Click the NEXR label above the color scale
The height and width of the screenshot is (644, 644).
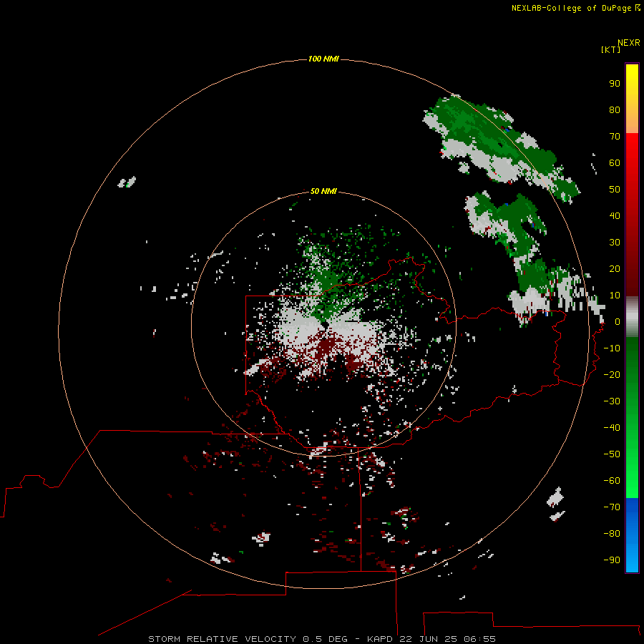[x=629, y=43]
